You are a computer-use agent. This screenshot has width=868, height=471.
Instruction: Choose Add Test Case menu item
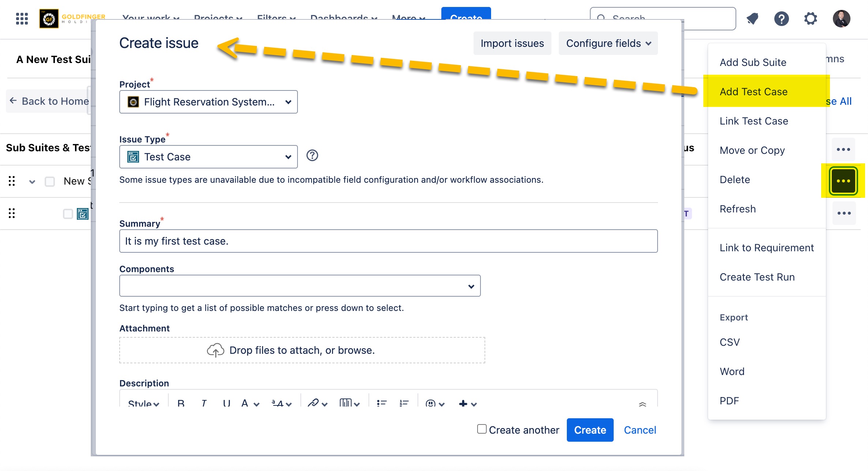pos(753,92)
